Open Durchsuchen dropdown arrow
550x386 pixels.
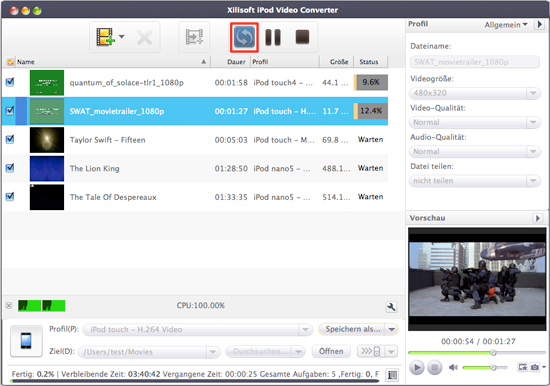coord(298,352)
